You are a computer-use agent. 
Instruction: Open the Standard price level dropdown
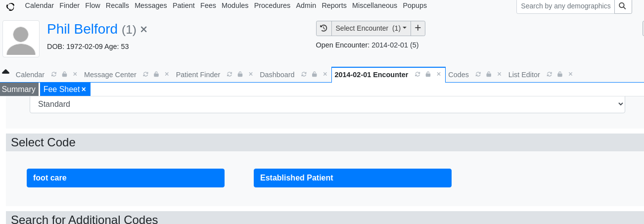(x=327, y=104)
